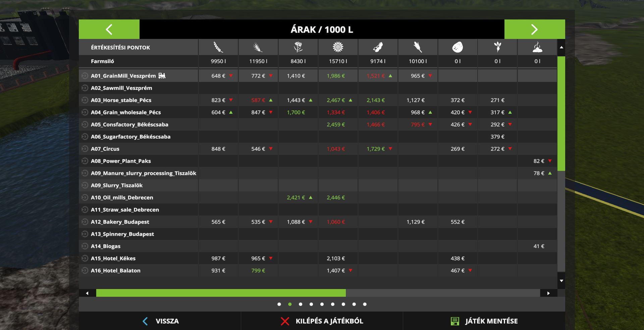Click the manure column icon

[x=537, y=47]
